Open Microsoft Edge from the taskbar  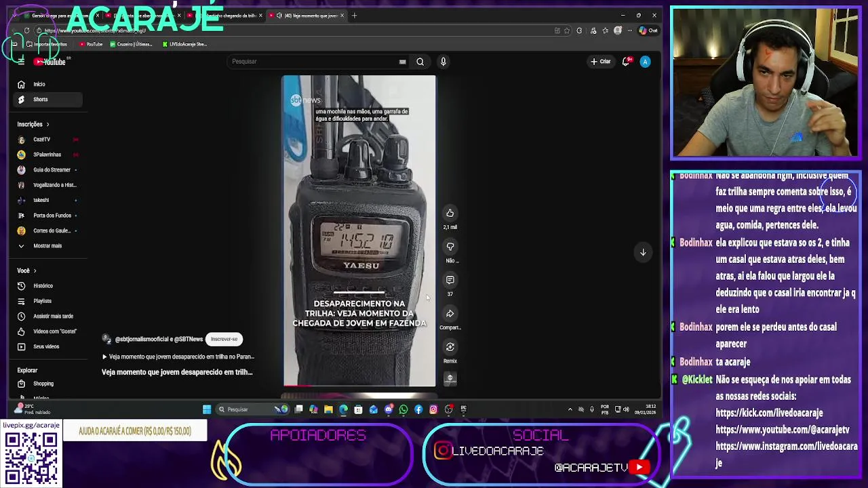[343, 409]
